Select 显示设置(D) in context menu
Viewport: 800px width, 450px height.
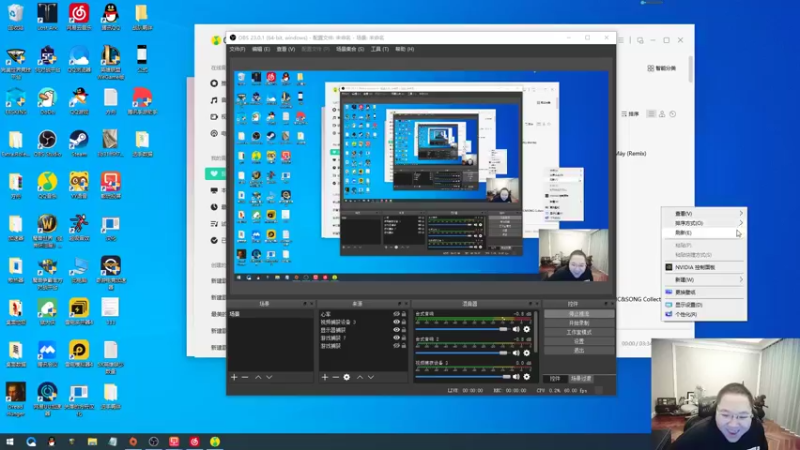pos(704,305)
